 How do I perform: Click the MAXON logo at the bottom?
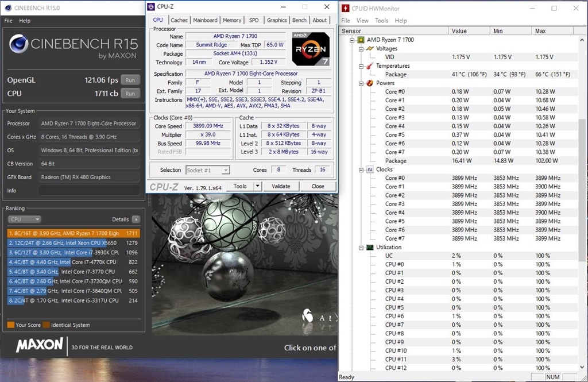[40, 345]
